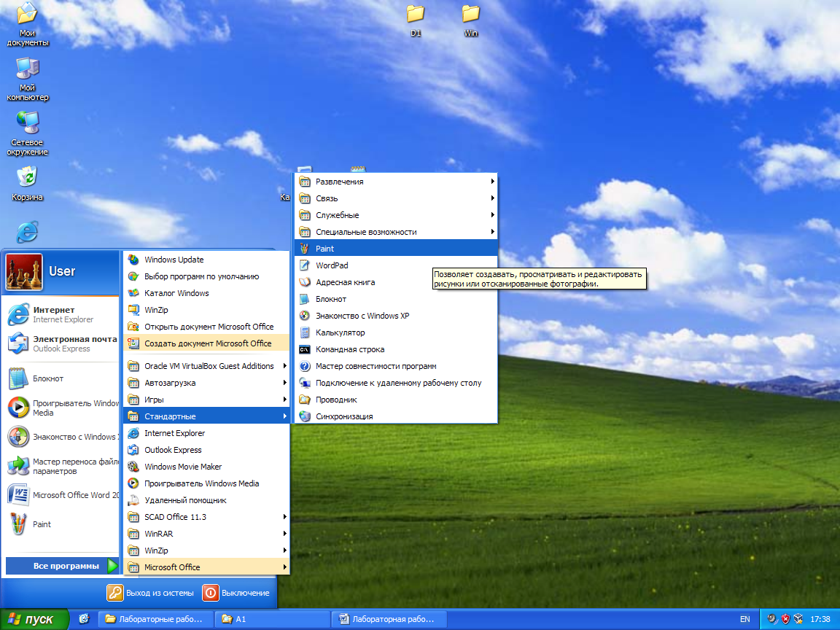Open Мастер переноса файлов и параметров
Screen dimensions: 840x630
(x=62, y=466)
